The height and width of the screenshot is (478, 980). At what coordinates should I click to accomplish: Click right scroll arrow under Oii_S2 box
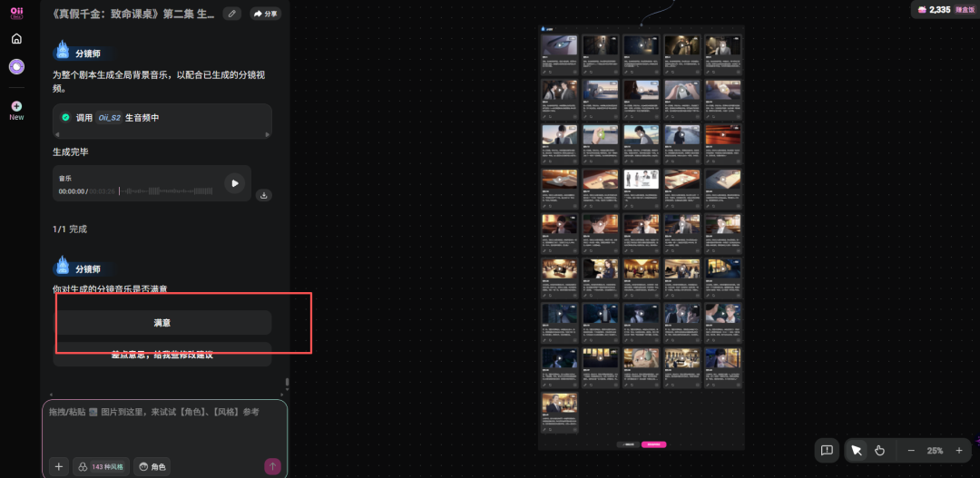tap(268, 135)
